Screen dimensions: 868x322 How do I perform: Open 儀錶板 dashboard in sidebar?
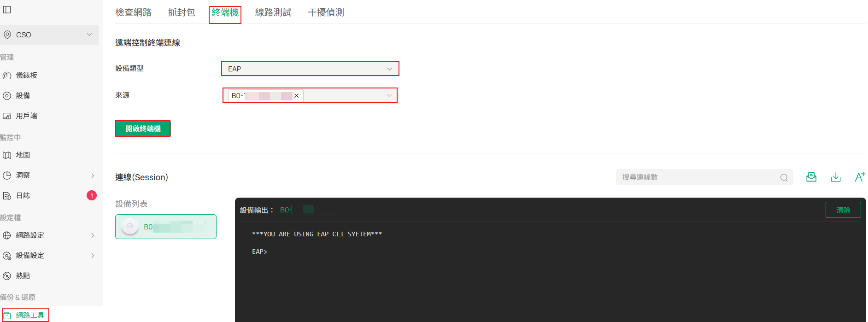[x=27, y=76]
